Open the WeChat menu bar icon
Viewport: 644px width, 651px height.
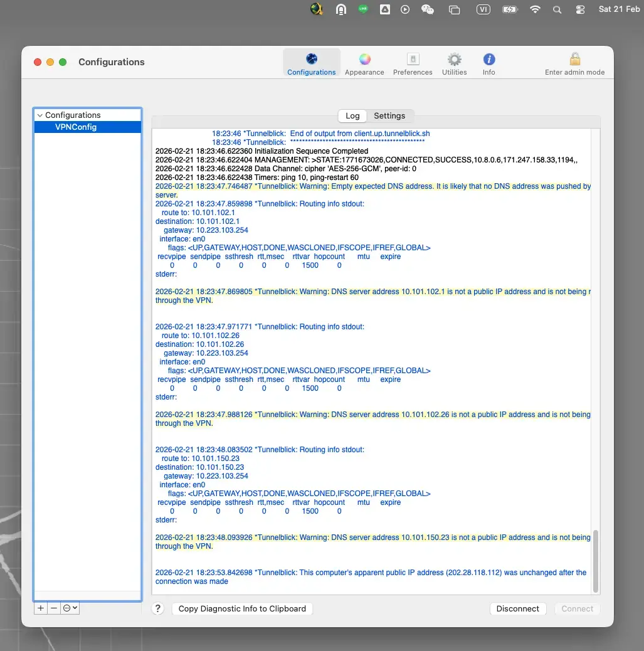click(427, 9)
